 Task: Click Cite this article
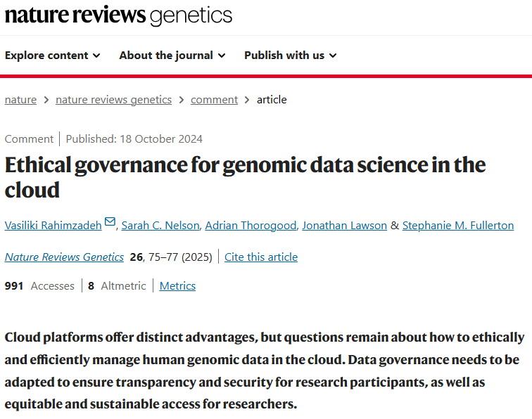pyautogui.click(x=261, y=257)
